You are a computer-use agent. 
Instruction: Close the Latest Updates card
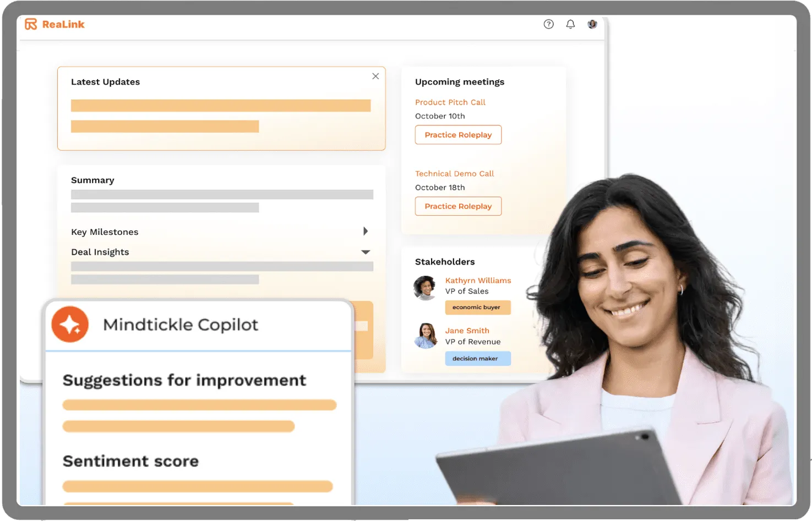pyautogui.click(x=375, y=76)
